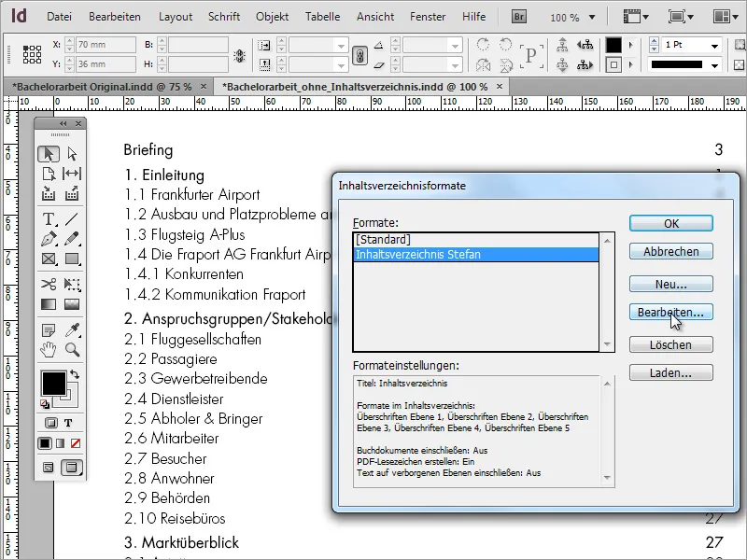Viewport: 747px width, 560px height.
Task: Activate the Hand tool
Action: click(x=49, y=350)
